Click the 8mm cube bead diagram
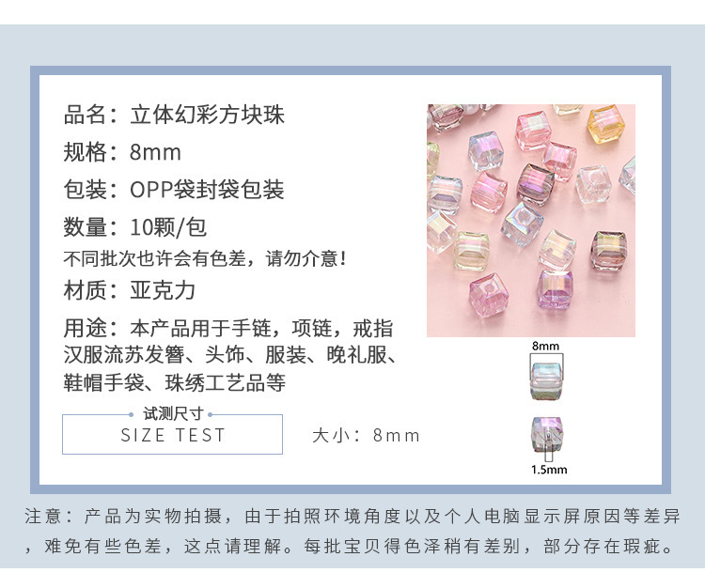Viewport: 705px width, 588px height. (546, 377)
